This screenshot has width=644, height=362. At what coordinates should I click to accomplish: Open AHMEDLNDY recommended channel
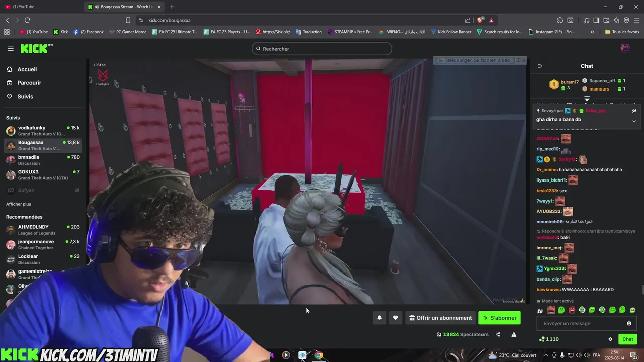click(x=43, y=230)
